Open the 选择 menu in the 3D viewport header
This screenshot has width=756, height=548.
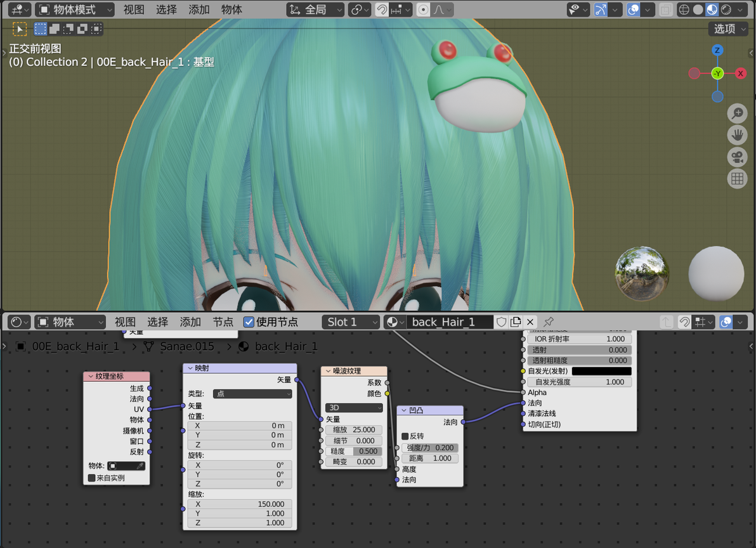(166, 10)
